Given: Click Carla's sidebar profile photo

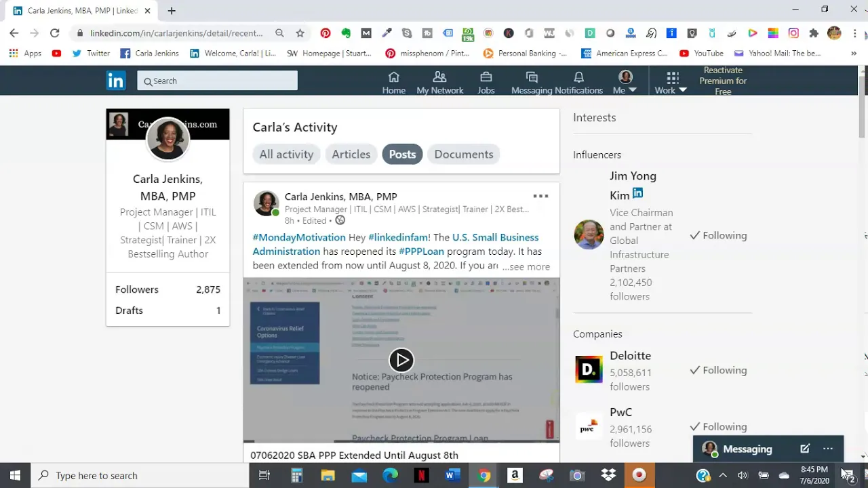Looking at the screenshot, I should tap(168, 139).
